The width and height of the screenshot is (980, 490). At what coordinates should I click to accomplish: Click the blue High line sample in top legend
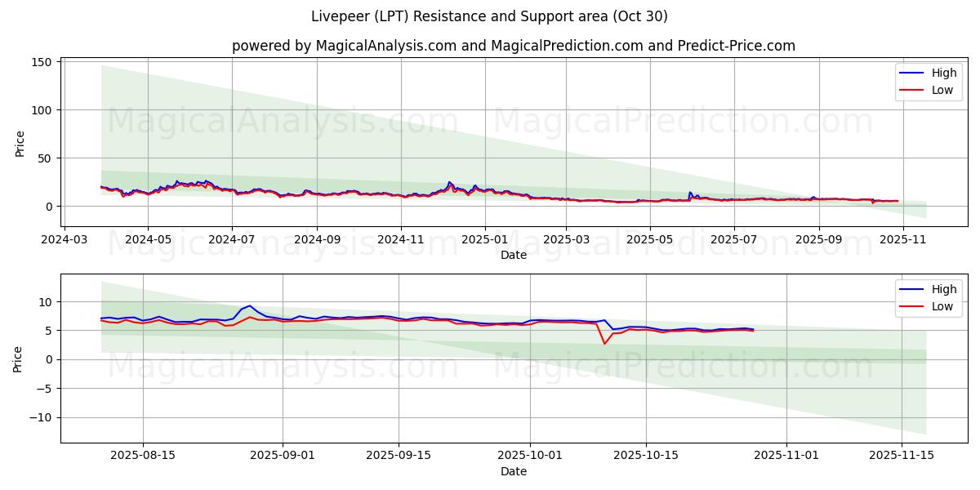(912, 73)
